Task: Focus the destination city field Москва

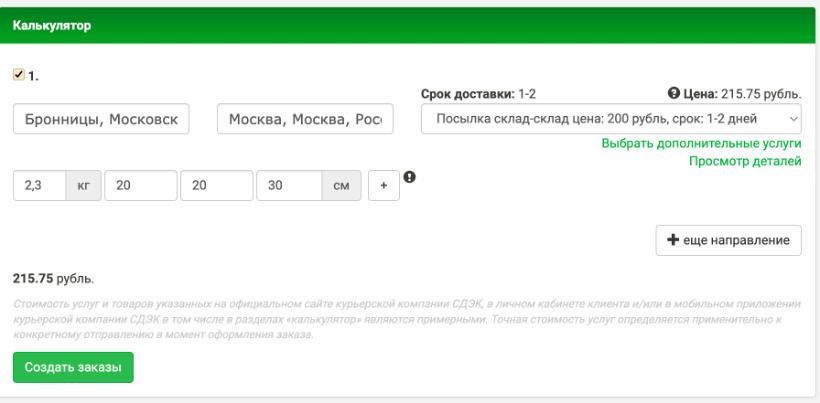Action: pyautogui.click(x=305, y=120)
